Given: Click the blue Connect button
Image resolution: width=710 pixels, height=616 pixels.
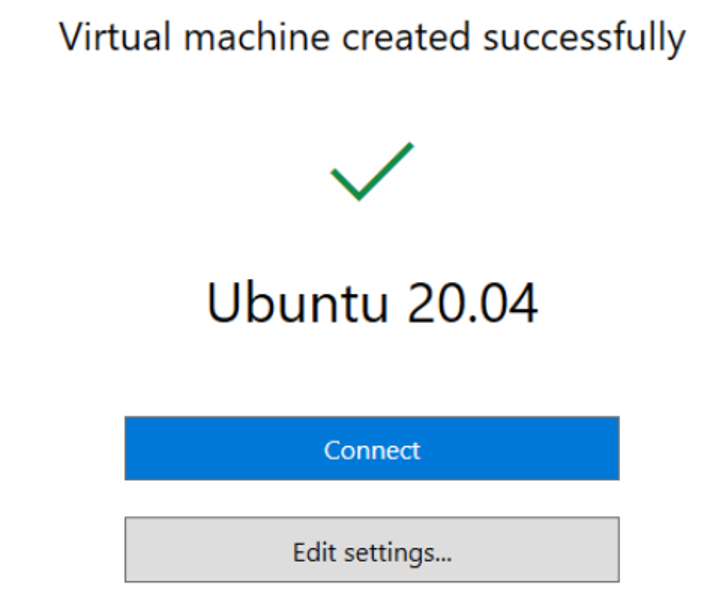Looking at the screenshot, I should pos(372,449).
